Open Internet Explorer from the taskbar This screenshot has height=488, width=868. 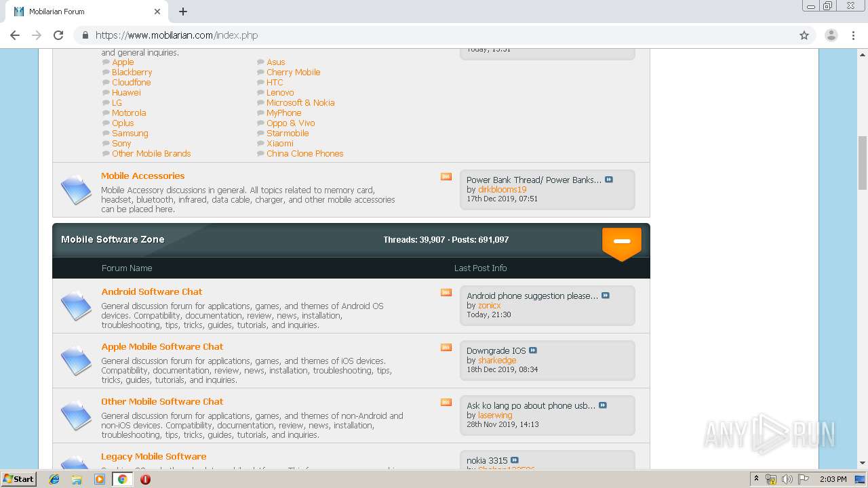coord(54,479)
